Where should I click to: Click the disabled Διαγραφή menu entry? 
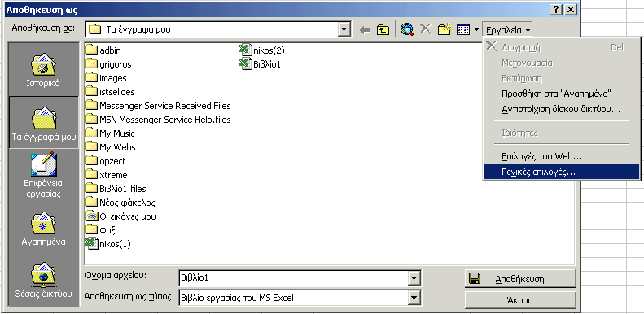pyautogui.click(x=562, y=47)
